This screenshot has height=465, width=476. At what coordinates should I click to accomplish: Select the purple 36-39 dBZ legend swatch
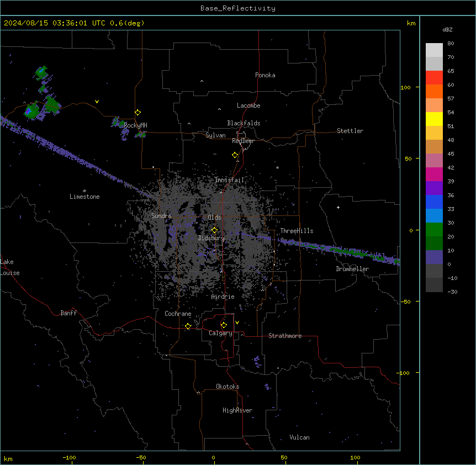tap(434, 188)
